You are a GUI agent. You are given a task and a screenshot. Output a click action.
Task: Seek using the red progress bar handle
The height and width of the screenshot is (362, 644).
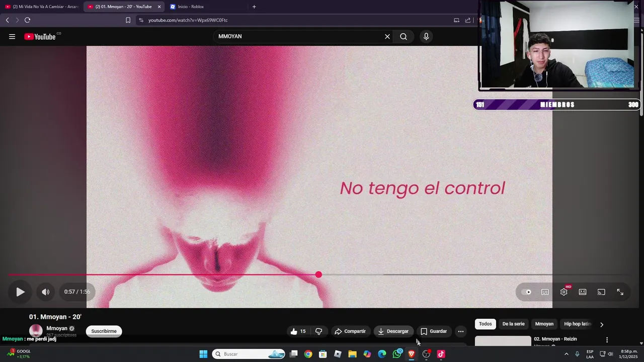tap(318, 275)
